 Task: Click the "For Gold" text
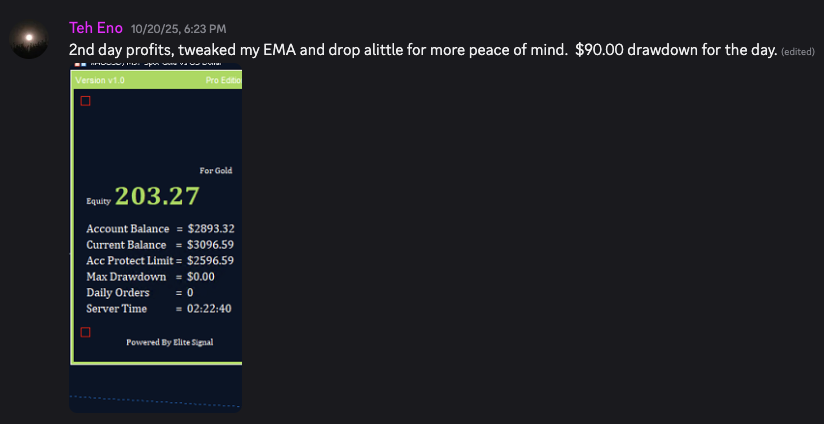216,171
